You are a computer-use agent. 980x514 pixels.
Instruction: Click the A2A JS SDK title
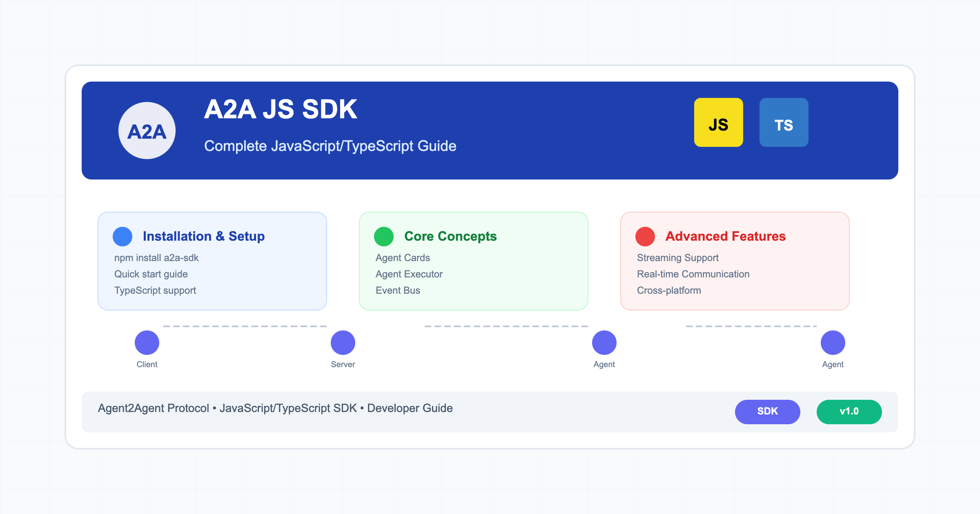[281, 109]
